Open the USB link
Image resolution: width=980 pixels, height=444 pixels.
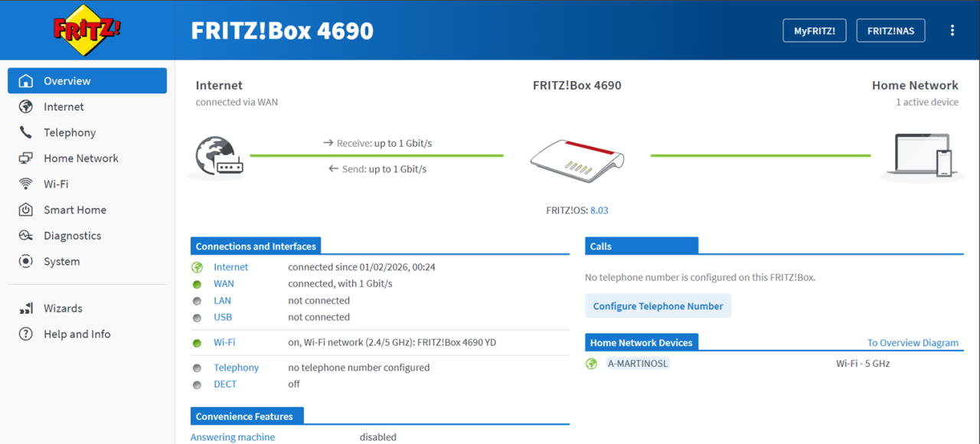(223, 317)
